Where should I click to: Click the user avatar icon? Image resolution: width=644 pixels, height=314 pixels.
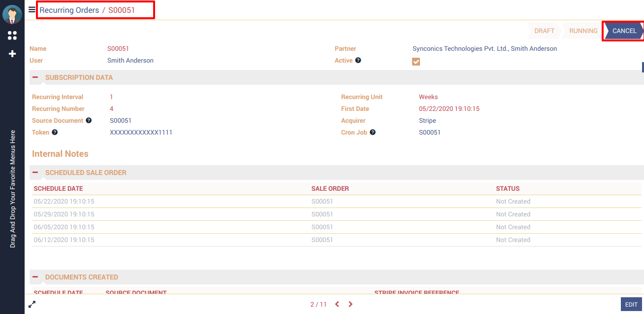(x=12, y=14)
